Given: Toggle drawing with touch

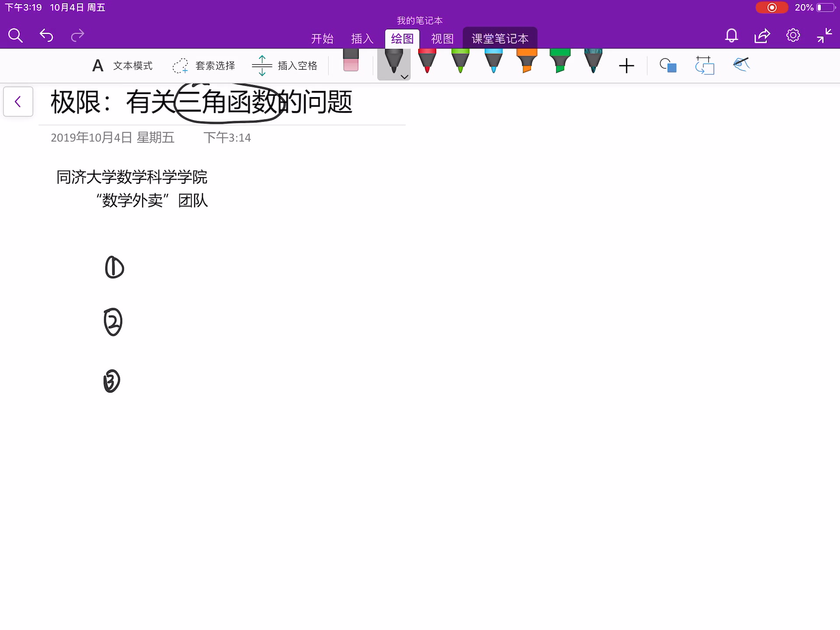Looking at the screenshot, I should 742,64.
